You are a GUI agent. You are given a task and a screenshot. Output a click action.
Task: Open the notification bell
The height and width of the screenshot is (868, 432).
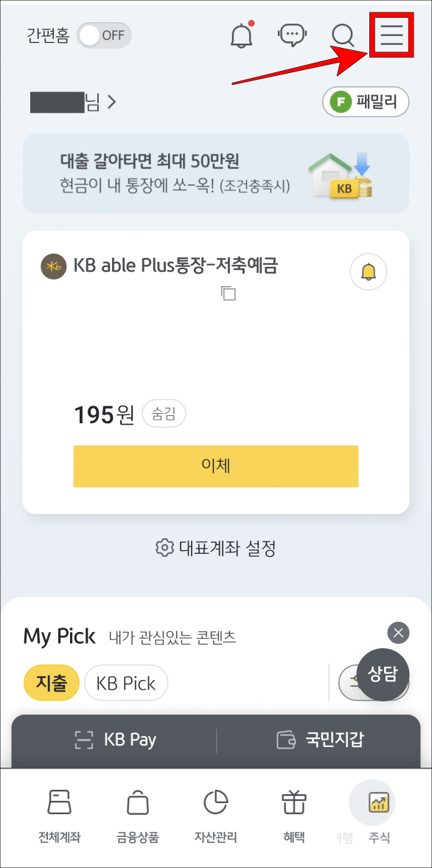(243, 35)
